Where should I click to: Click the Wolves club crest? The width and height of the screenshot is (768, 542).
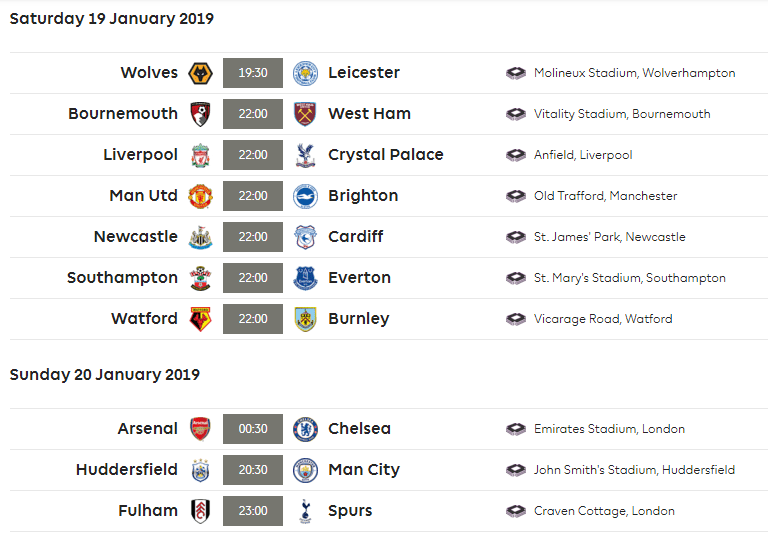[200, 73]
